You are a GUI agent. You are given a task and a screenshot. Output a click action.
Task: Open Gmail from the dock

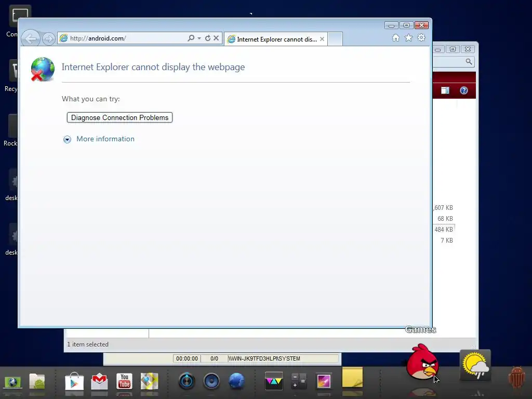pyautogui.click(x=99, y=381)
